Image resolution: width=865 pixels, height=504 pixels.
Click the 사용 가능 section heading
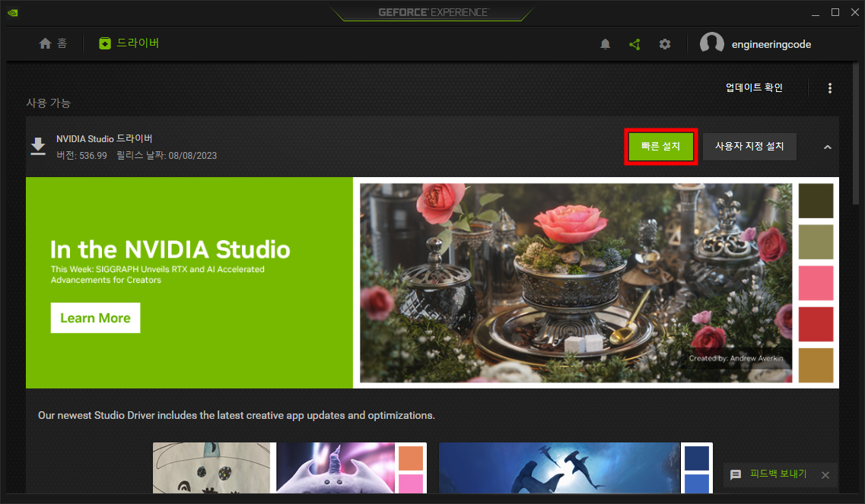pyautogui.click(x=49, y=103)
